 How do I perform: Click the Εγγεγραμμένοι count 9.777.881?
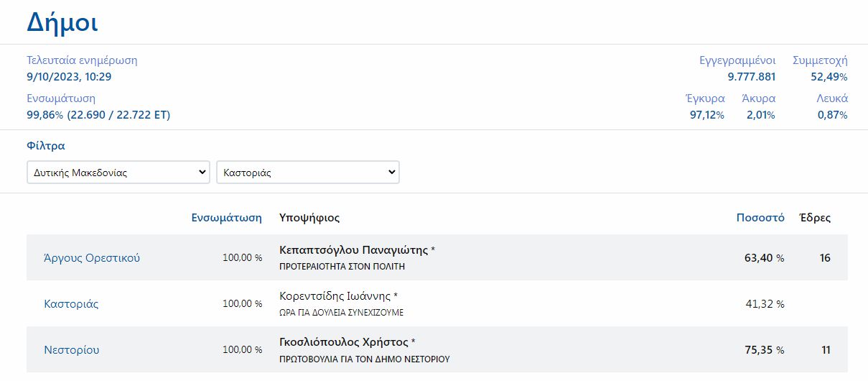coord(751,77)
